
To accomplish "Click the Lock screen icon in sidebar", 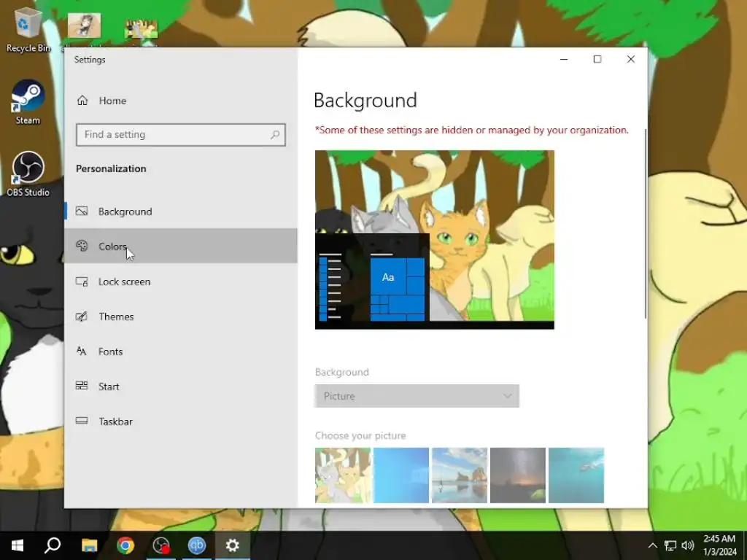I will [82, 281].
